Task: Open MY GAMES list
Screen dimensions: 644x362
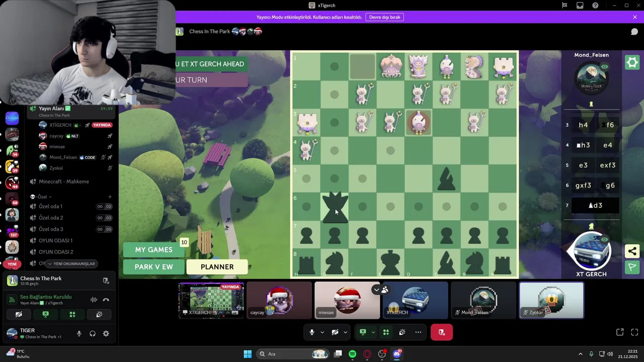Action: (154, 250)
